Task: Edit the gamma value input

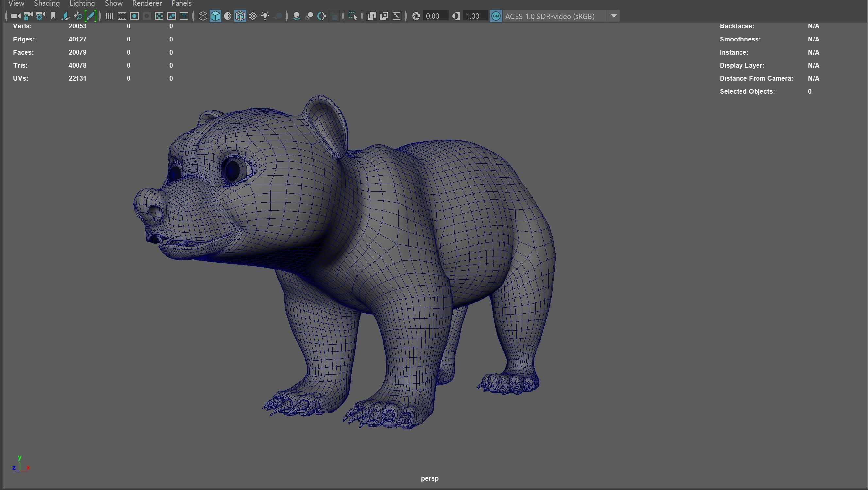Action: [475, 16]
